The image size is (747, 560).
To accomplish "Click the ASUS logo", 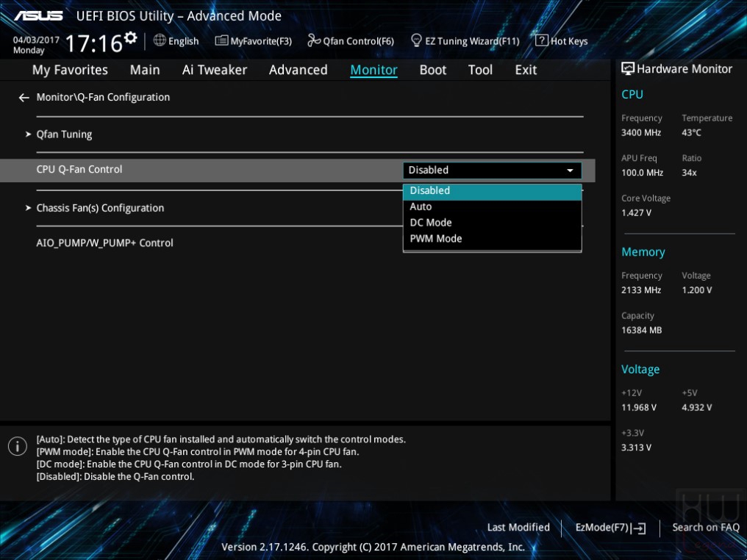I will (x=38, y=15).
